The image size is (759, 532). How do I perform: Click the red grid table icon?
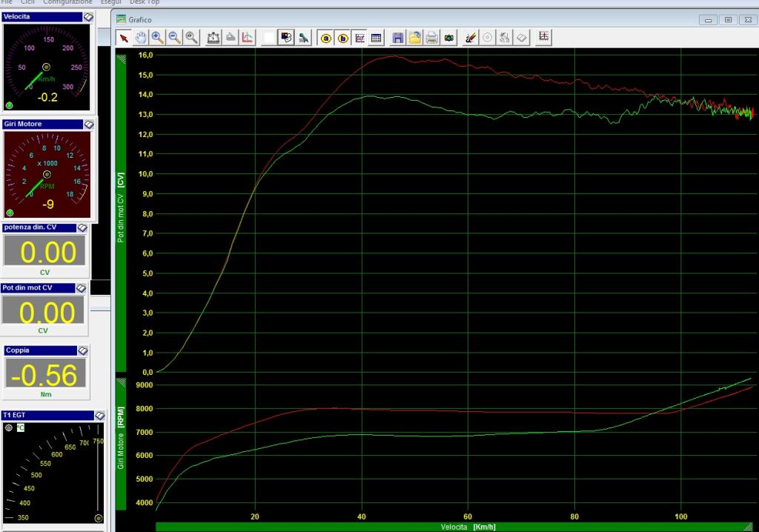click(543, 37)
